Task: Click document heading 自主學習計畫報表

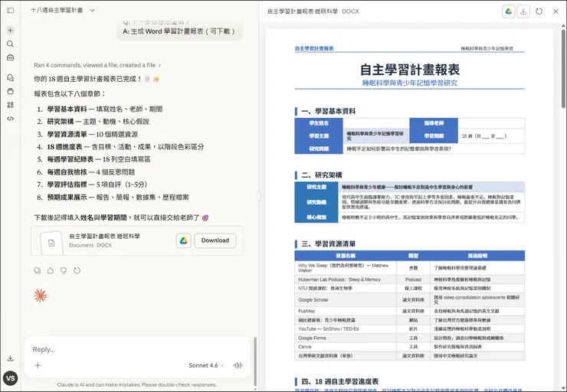Action: coord(410,70)
